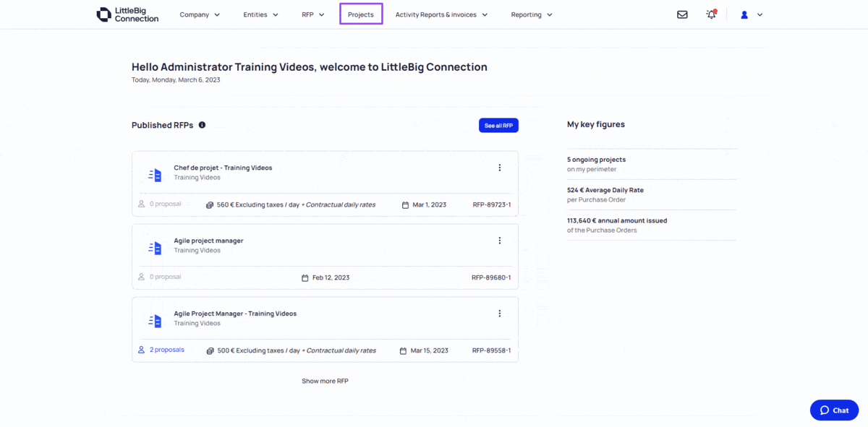Open the 2 proposals link

coord(167,350)
